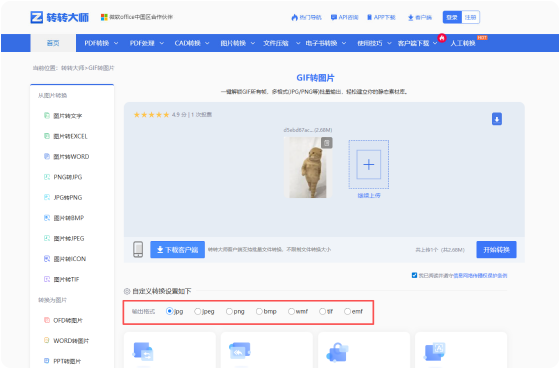Viewport: 560px width, 369px height.
Task: Select jpg output format radio button
Action: (x=170, y=311)
